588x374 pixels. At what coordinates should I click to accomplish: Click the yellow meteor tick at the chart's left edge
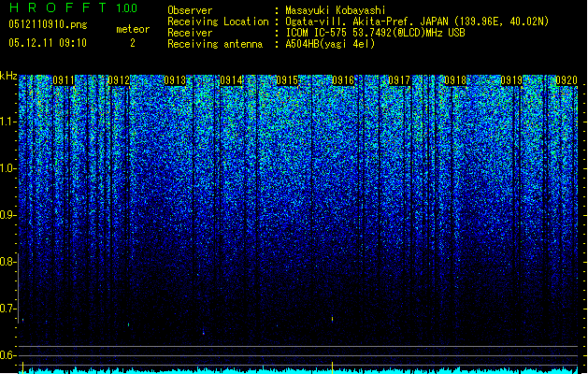22,367
